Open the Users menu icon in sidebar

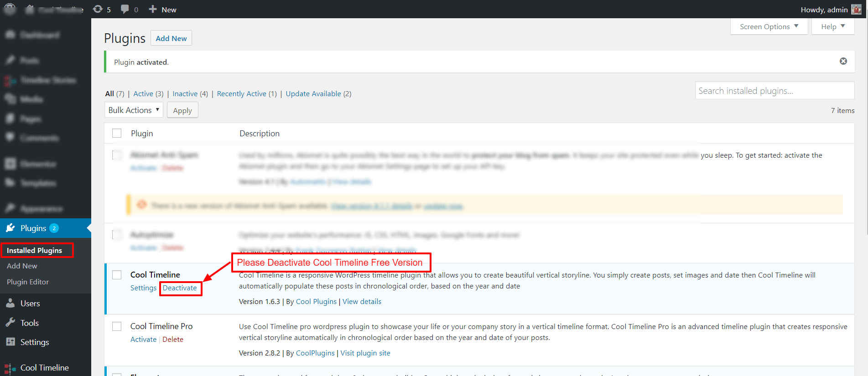tap(10, 303)
